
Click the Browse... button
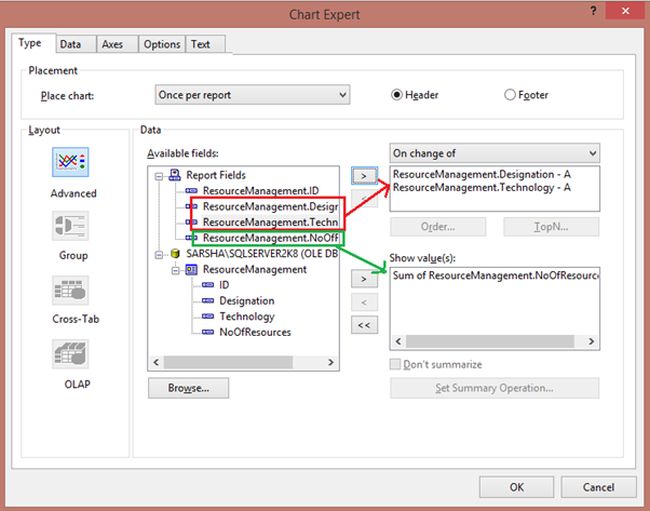point(188,388)
